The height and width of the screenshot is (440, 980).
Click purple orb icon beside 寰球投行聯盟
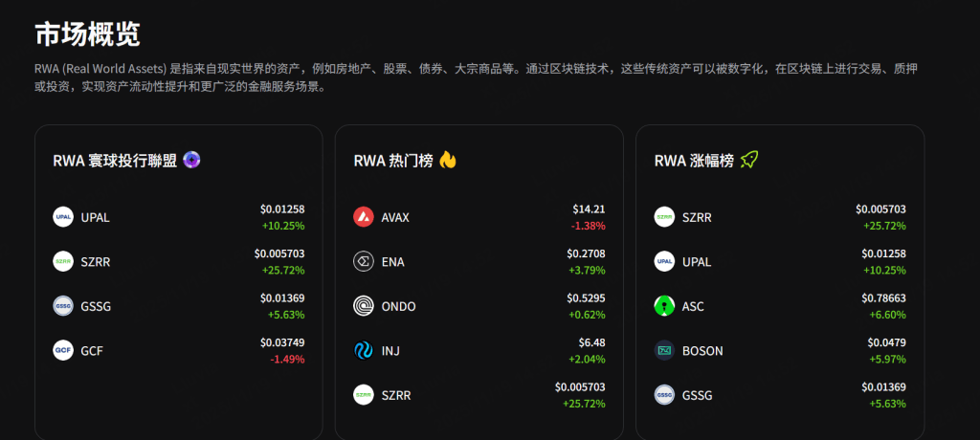(191, 160)
